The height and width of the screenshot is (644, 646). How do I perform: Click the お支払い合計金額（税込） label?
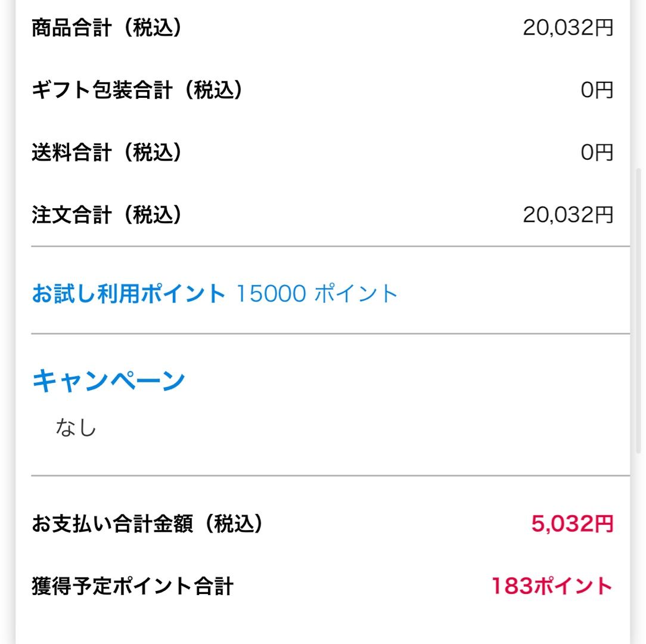tap(147, 524)
